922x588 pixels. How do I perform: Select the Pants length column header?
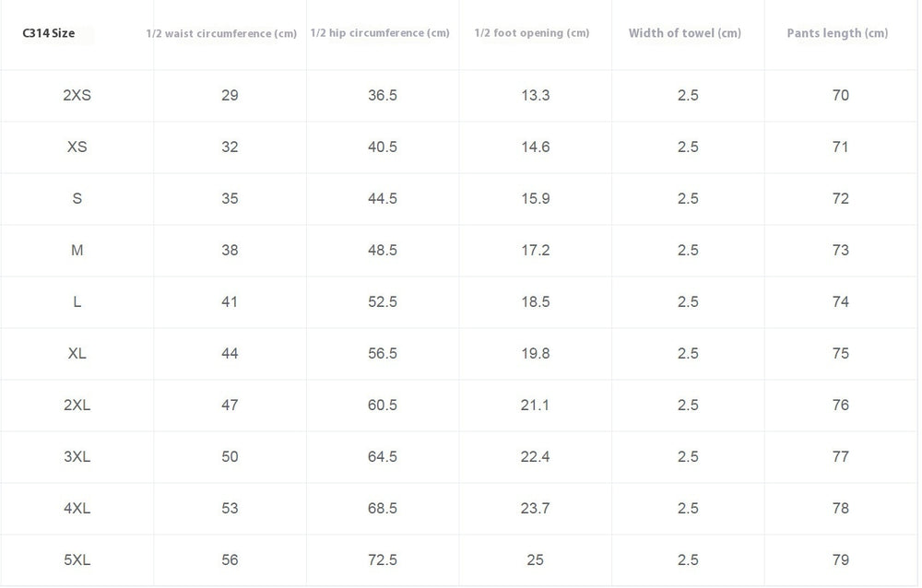(x=838, y=33)
